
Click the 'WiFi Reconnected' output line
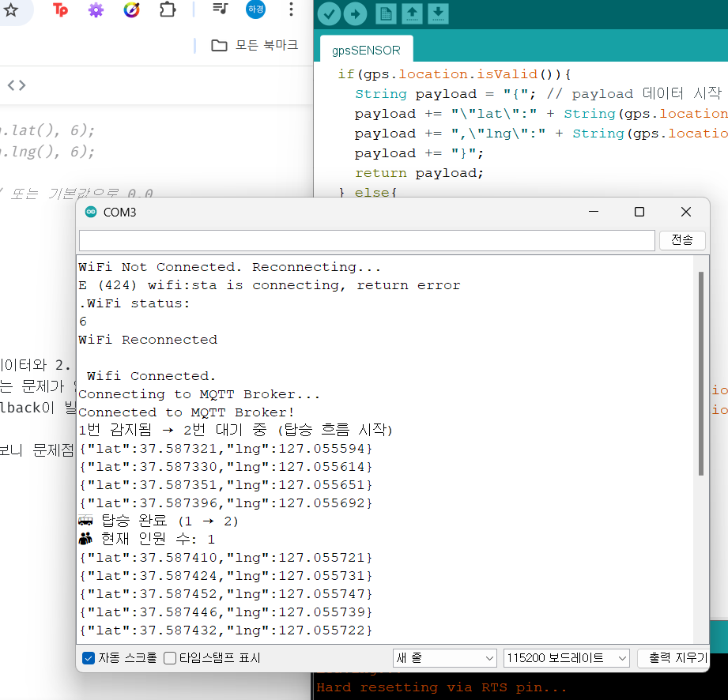[148, 339]
